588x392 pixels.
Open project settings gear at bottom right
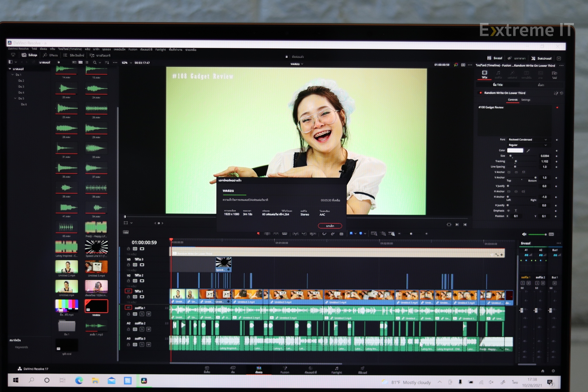click(553, 371)
